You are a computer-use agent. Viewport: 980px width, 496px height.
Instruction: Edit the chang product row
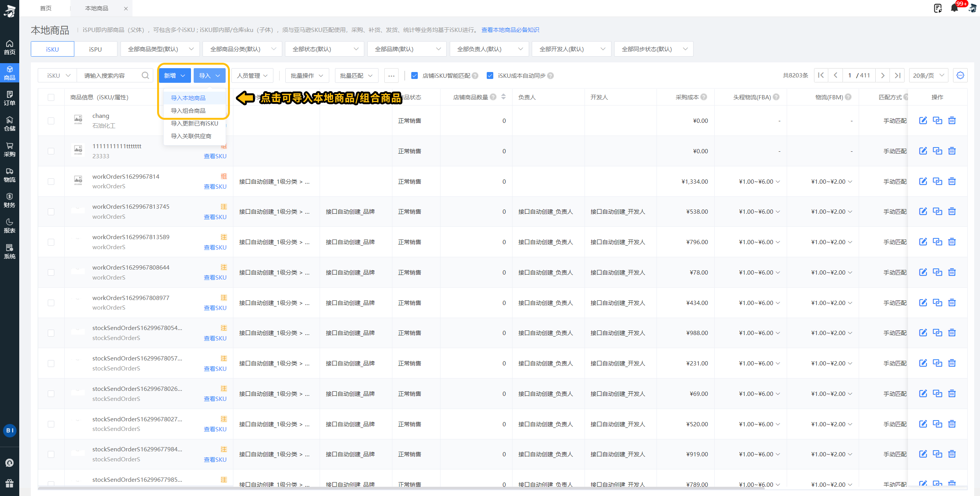tap(923, 121)
